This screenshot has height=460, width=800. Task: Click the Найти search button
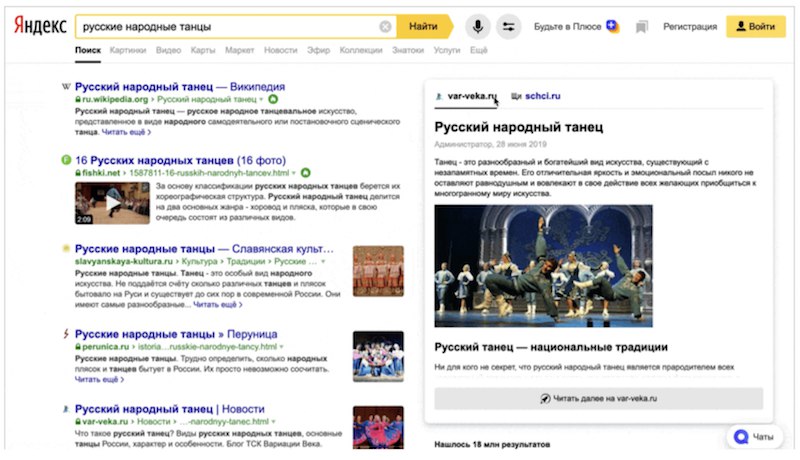tap(423, 27)
